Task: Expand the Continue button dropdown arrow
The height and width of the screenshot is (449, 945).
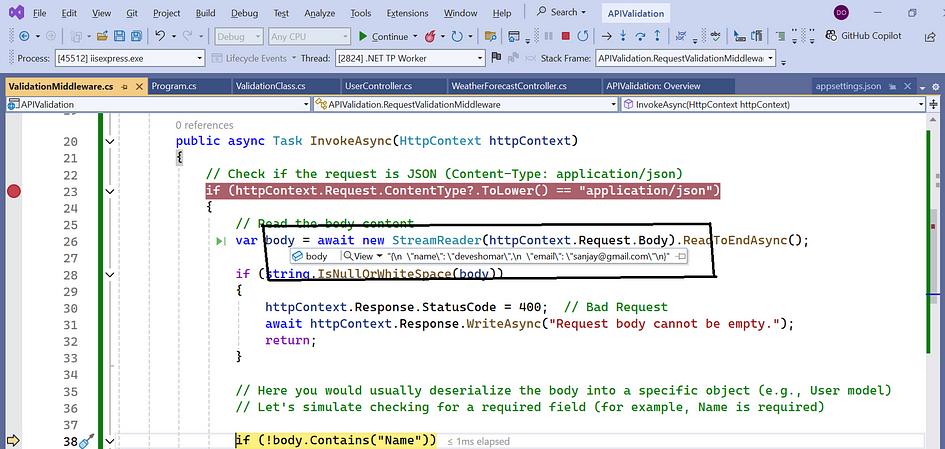Action: [x=415, y=37]
